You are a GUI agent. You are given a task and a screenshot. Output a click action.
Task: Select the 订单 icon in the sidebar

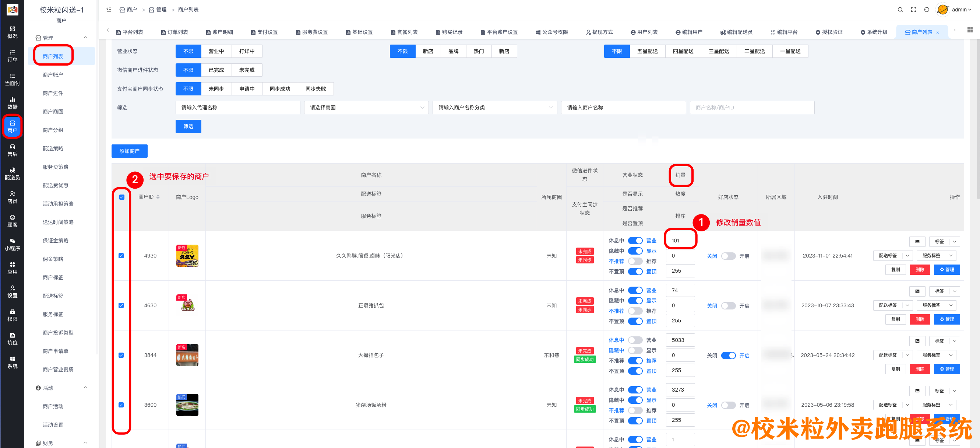pyautogui.click(x=13, y=55)
